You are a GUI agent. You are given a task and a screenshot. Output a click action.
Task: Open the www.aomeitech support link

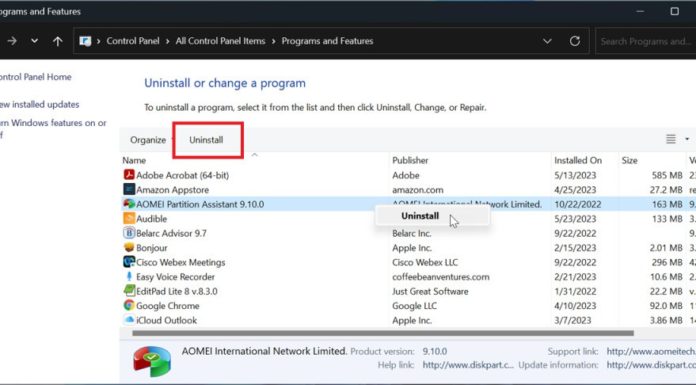click(651, 351)
